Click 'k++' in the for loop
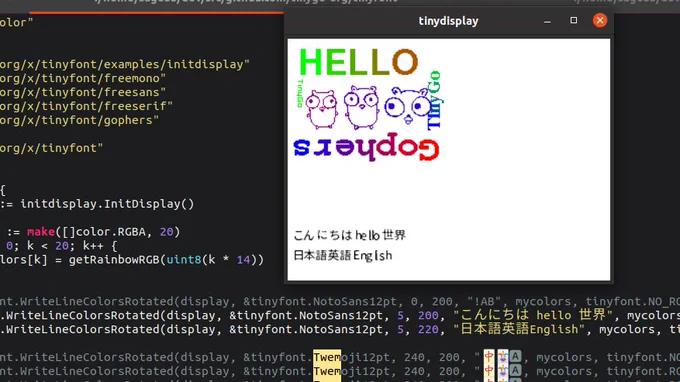 coord(93,246)
